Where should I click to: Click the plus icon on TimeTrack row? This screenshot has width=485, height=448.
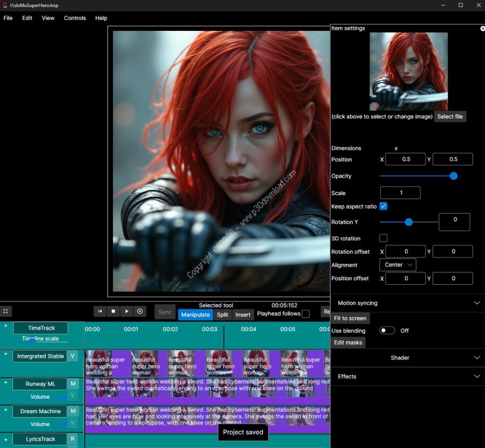click(x=5, y=326)
